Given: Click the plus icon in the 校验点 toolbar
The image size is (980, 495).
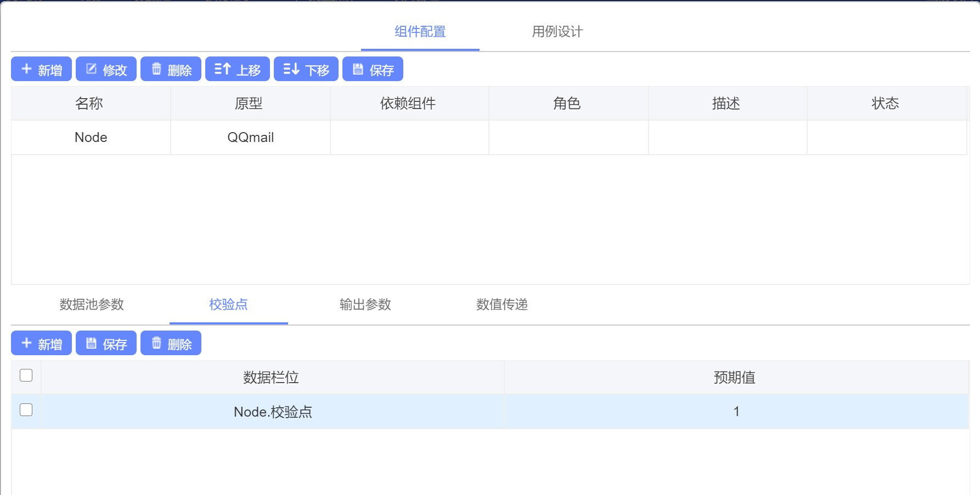Looking at the screenshot, I should [x=26, y=343].
